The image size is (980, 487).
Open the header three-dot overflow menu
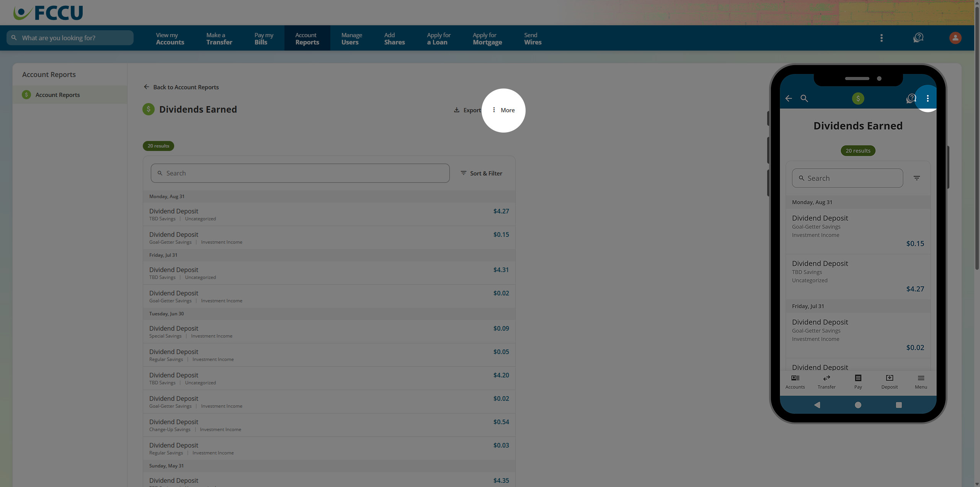coord(882,38)
